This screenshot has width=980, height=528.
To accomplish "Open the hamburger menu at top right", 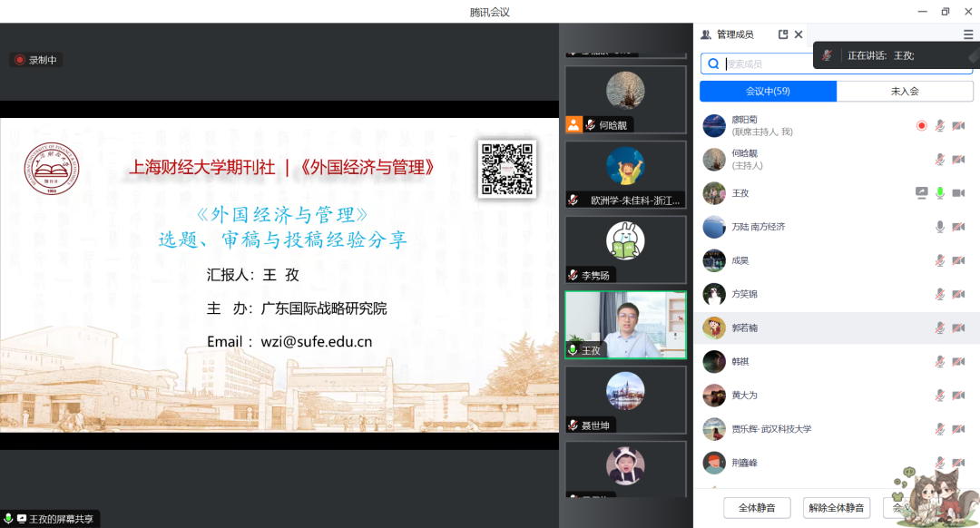I will pos(968,34).
